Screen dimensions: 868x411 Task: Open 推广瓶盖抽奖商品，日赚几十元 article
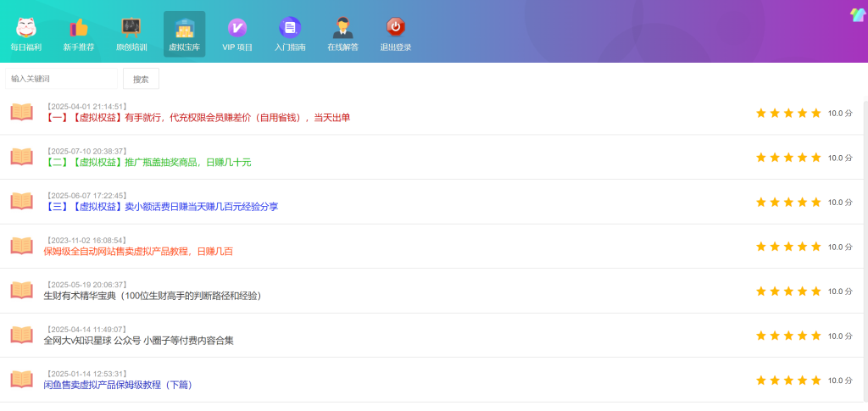tap(147, 162)
